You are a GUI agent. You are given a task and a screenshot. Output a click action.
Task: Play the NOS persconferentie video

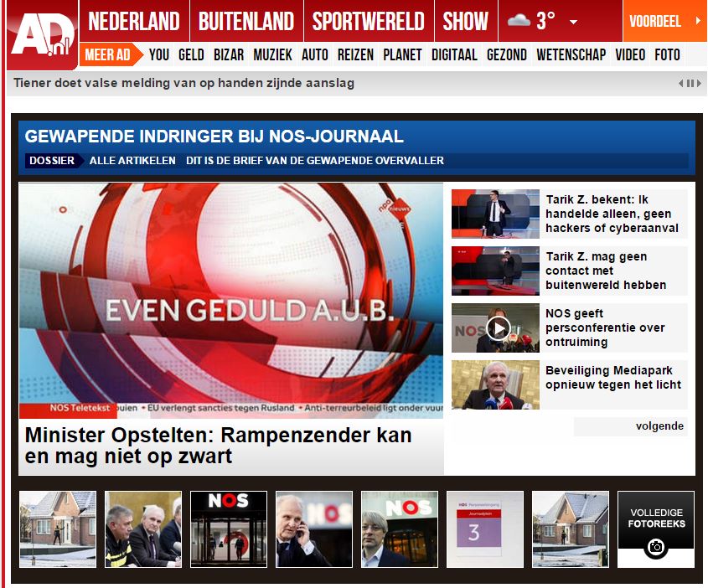498,328
